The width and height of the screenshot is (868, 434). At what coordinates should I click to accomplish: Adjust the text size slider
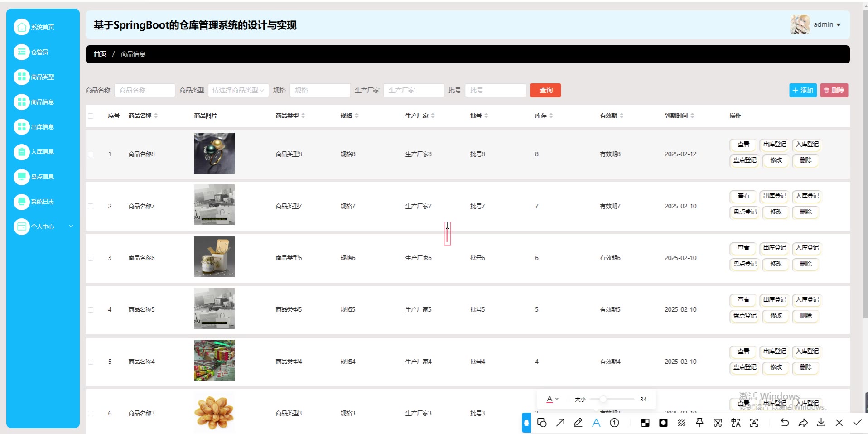(603, 399)
